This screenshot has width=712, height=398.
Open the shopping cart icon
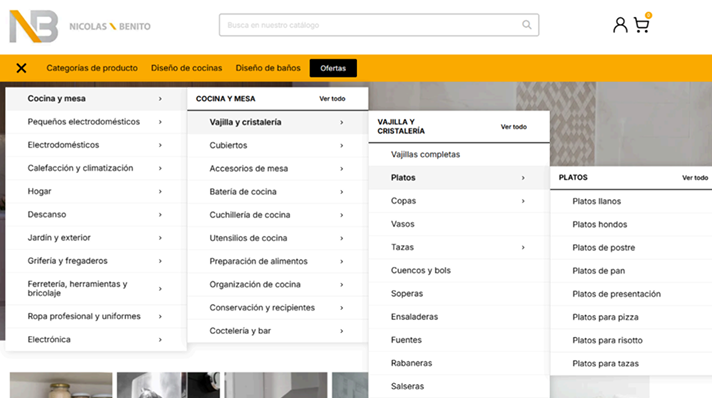642,25
